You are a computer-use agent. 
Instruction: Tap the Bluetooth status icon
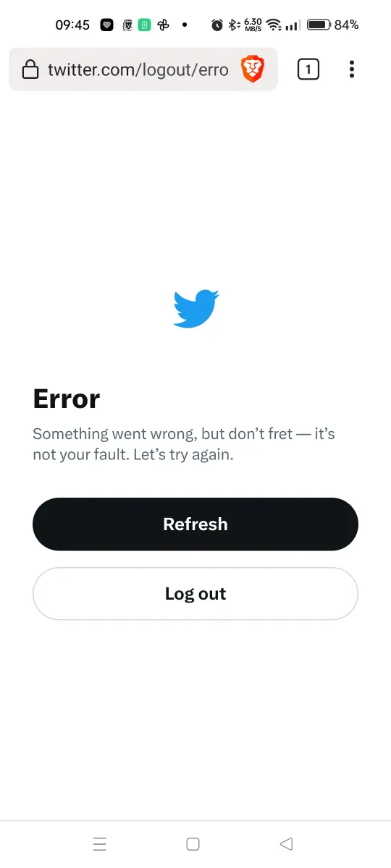pos(233,25)
